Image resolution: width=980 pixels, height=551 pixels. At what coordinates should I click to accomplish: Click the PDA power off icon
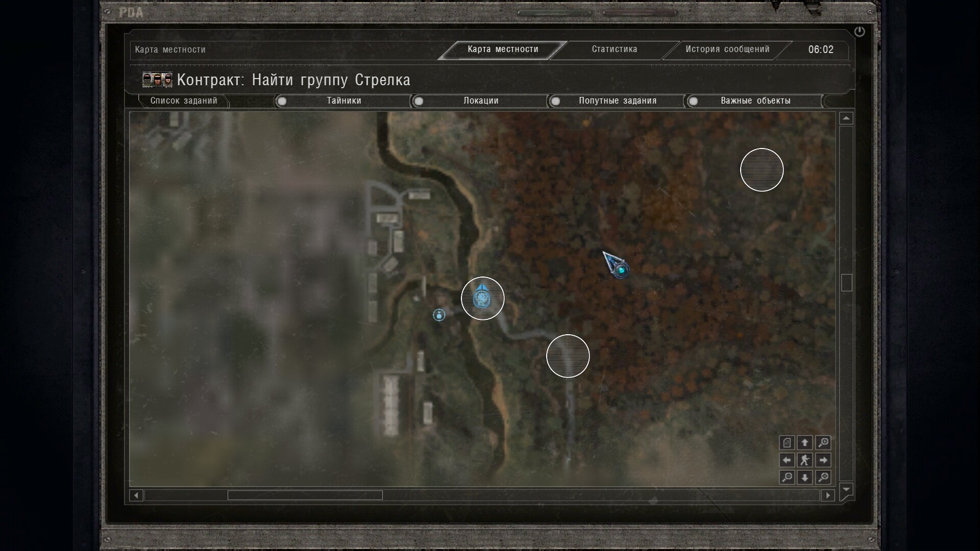(860, 32)
